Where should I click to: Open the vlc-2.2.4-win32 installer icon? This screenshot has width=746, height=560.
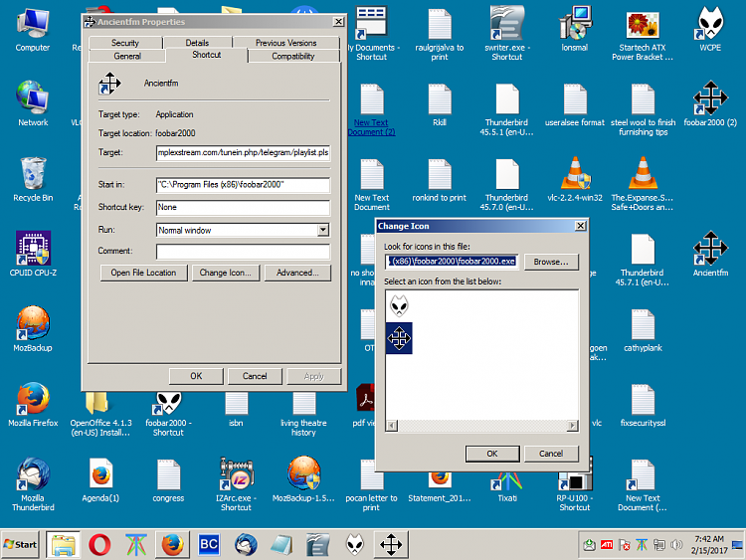575,179
